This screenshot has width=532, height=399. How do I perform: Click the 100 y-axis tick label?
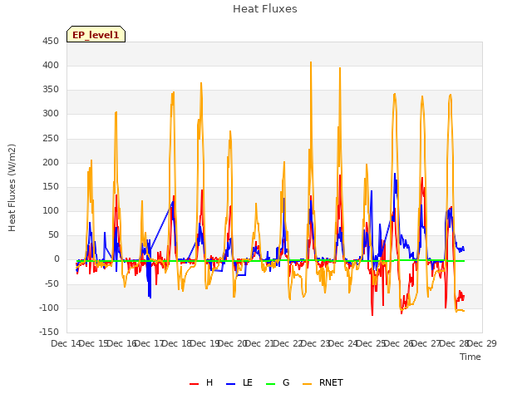coord(51,210)
